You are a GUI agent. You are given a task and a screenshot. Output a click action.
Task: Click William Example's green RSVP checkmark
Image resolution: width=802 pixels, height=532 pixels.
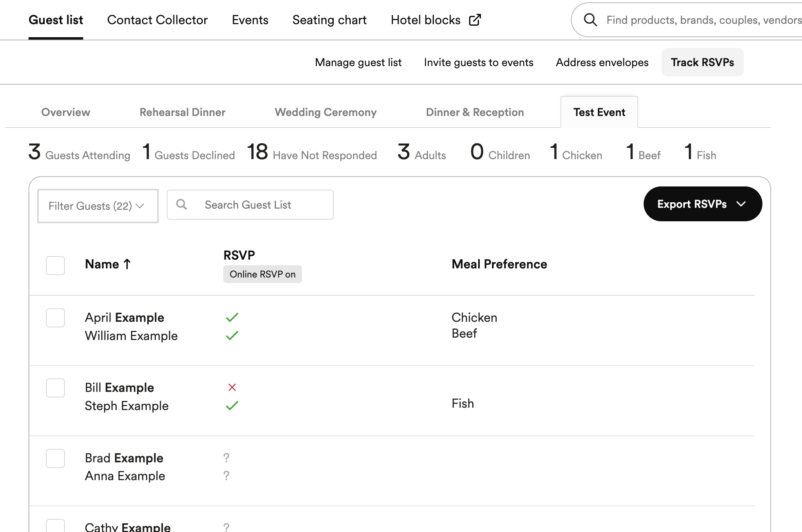pyautogui.click(x=232, y=336)
